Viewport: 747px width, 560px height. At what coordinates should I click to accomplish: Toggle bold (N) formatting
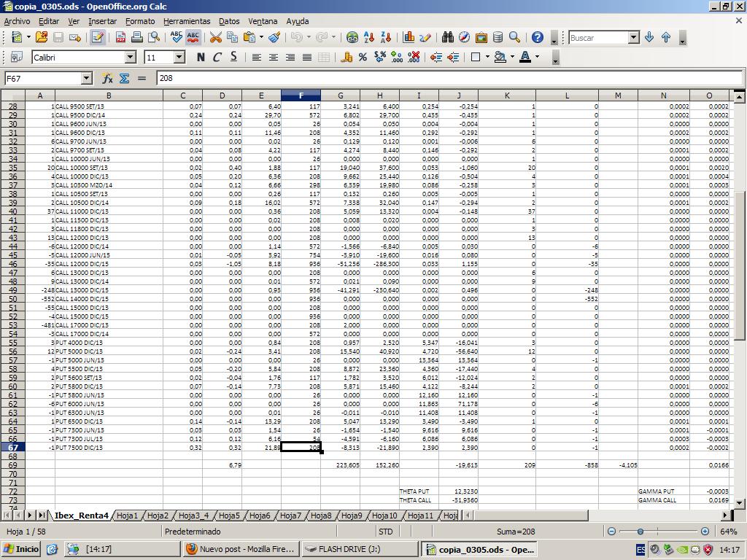(x=200, y=57)
